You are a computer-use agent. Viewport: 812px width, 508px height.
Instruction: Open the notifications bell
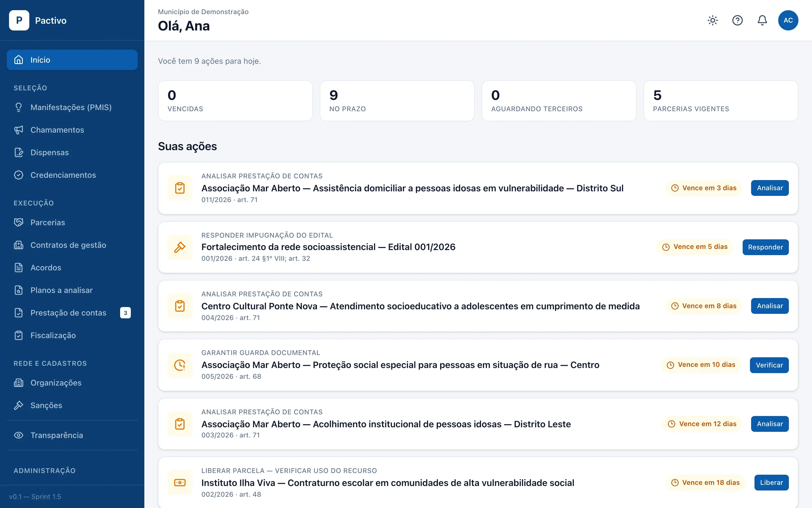[762, 21]
